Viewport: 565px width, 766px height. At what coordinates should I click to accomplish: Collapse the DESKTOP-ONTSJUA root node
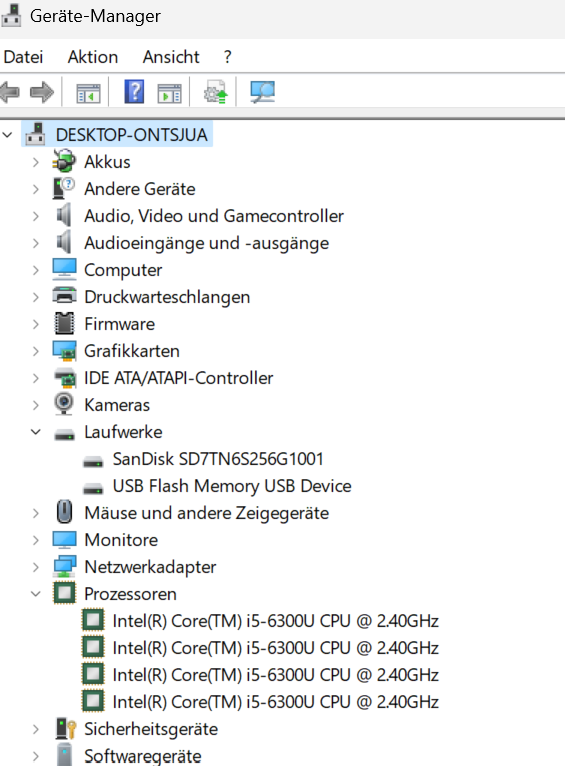[x=7, y=134]
